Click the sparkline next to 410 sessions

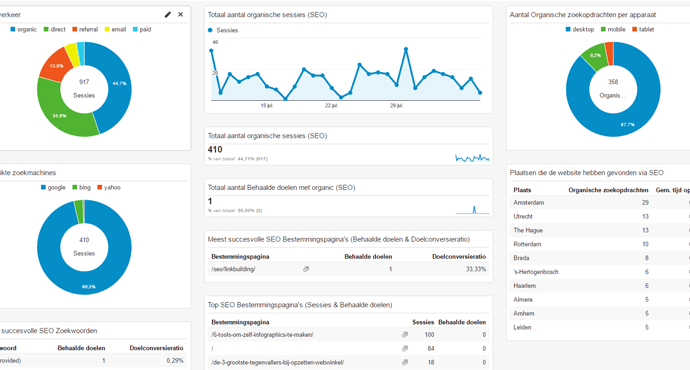coord(472,158)
